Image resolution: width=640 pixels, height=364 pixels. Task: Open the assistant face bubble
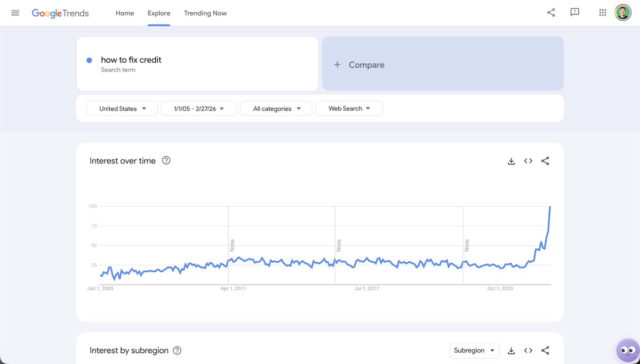pos(628,350)
